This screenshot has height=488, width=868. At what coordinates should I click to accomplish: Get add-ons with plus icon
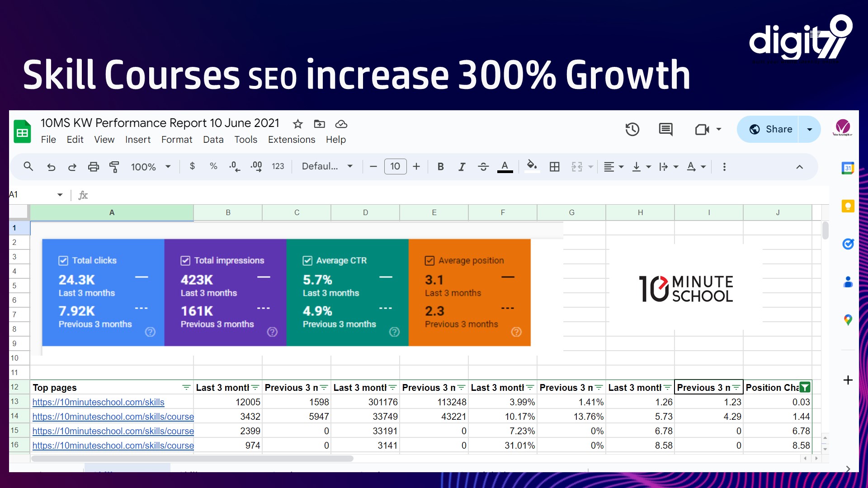click(x=848, y=380)
